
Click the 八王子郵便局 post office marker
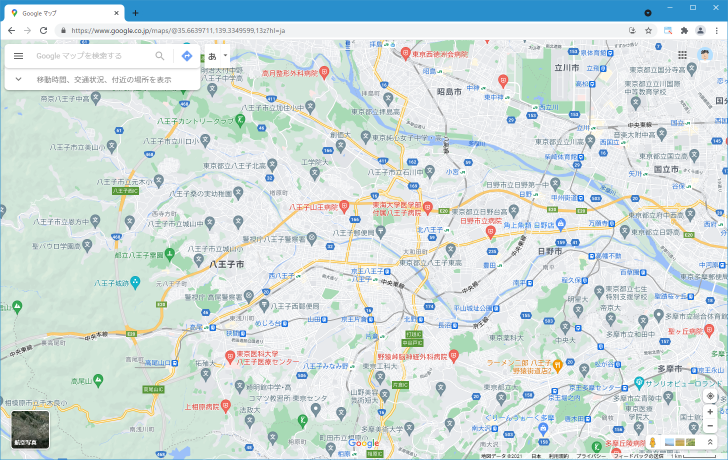381,231
